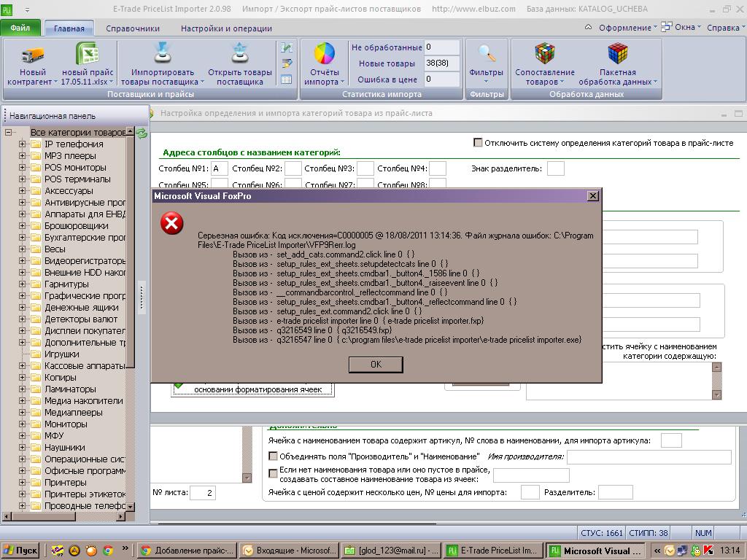Screen dimensions: 747x560
Task: Open the Справка menu
Action: click(726, 28)
